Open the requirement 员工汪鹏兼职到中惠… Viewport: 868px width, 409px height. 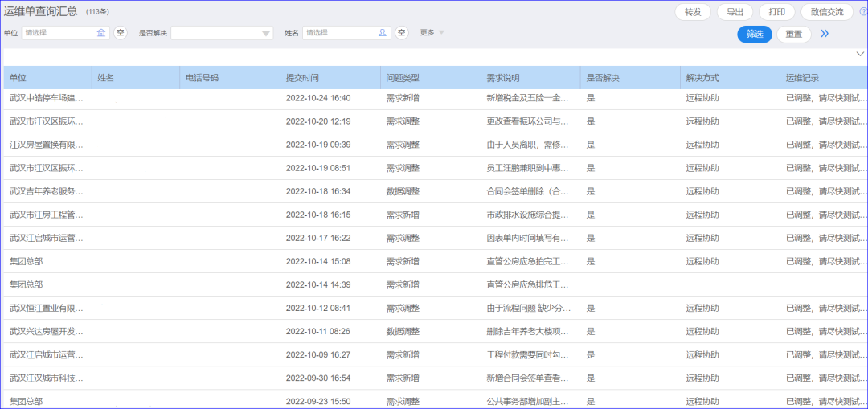pyautogui.click(x=527, y=168)
